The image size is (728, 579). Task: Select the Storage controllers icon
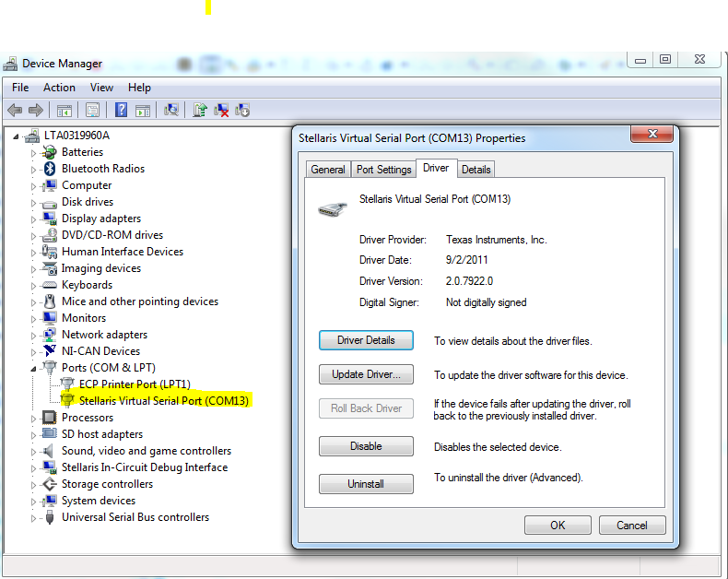[49, 484]
